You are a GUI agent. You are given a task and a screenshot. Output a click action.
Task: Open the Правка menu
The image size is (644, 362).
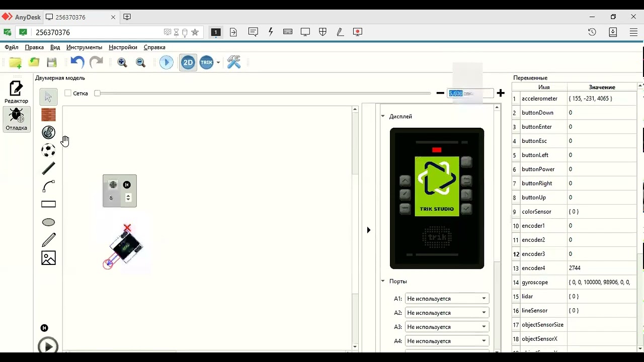pos(34,47)
